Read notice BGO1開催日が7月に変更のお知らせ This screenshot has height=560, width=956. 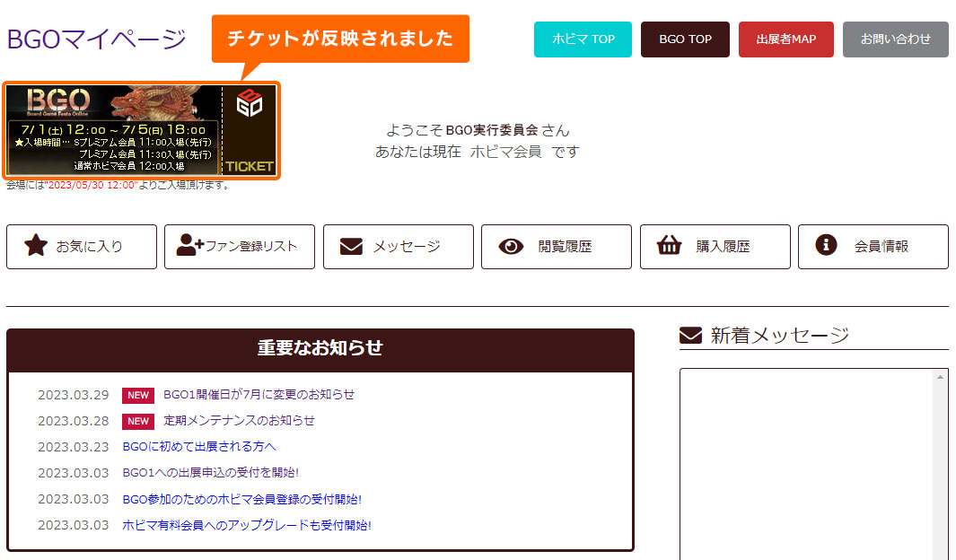(x=259, y=394)
